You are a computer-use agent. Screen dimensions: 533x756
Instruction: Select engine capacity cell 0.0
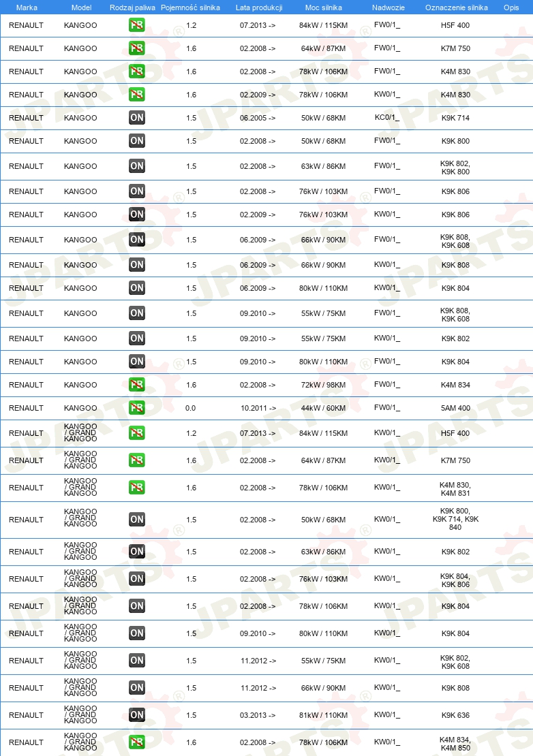click(191, 408)
